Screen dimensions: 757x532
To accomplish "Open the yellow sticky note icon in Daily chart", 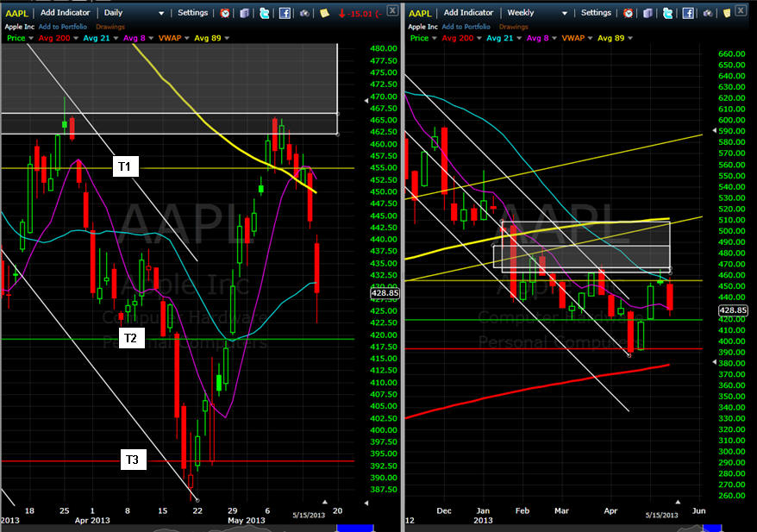I will (324, 13).
